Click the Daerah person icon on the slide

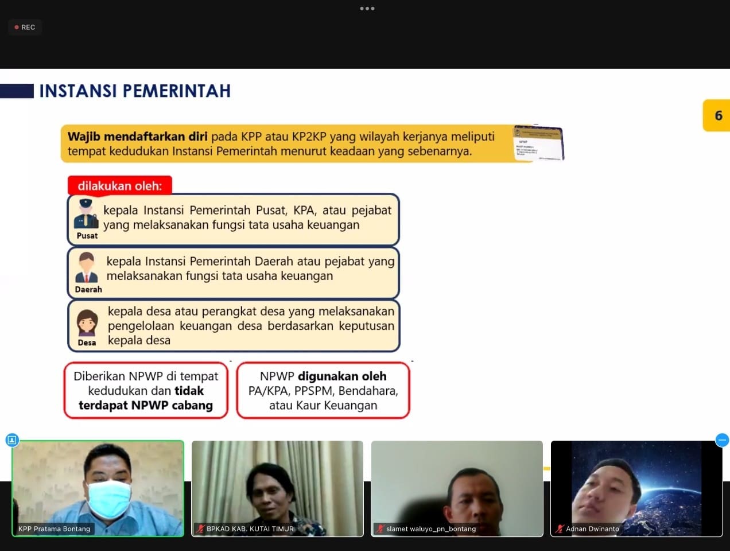click(87, 267)
